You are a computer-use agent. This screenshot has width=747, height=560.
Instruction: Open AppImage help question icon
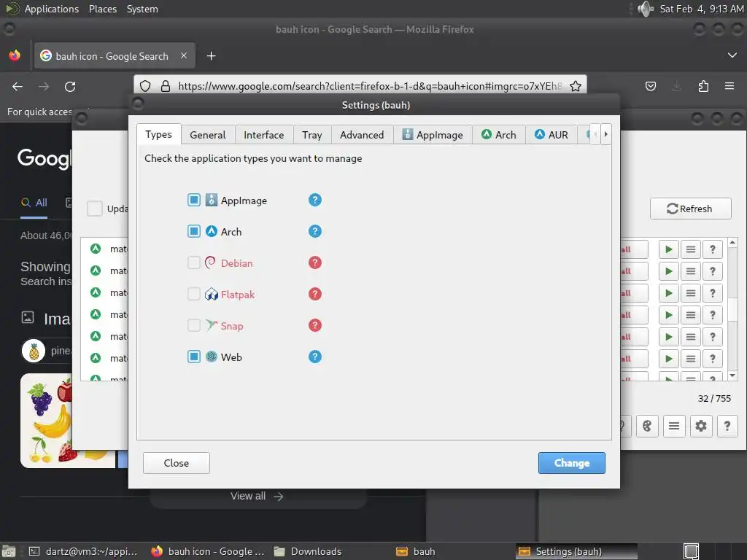(x=315, y=200)
